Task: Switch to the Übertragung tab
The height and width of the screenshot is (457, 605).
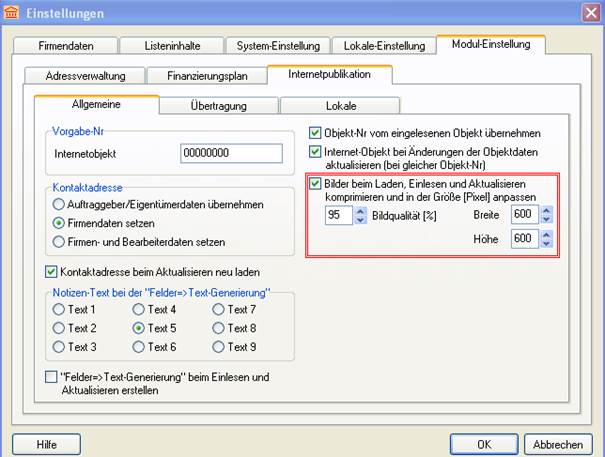Action: [x=219, y=106]
